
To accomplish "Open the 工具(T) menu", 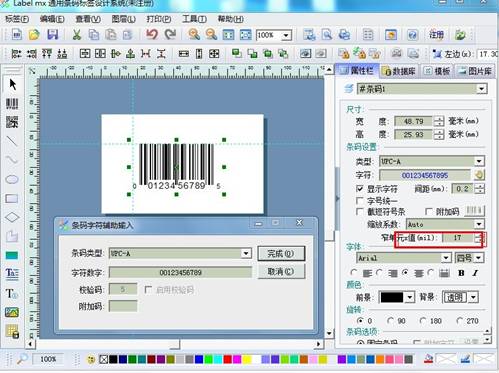I will coord(194,19).
